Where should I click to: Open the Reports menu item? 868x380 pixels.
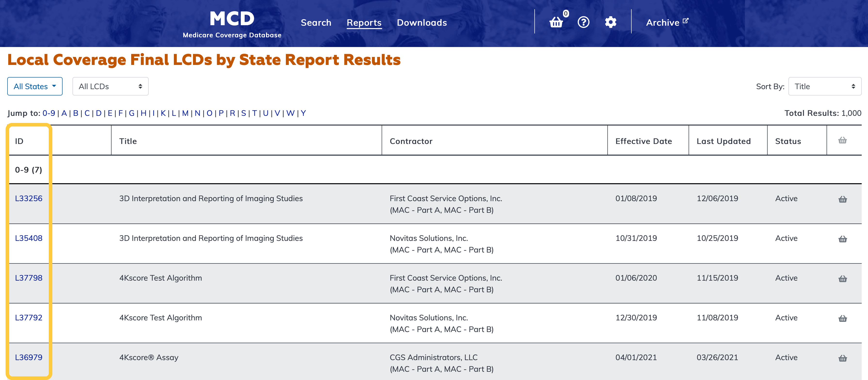364,23
